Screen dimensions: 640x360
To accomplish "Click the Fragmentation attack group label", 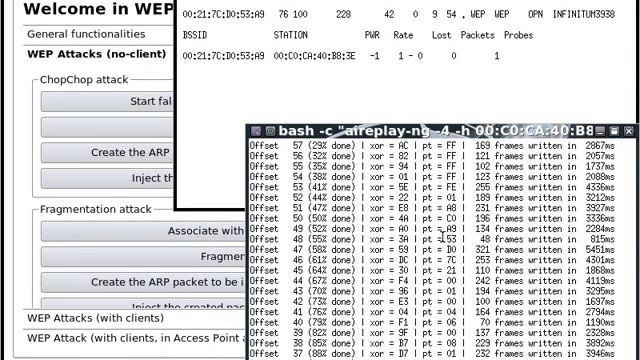I will [x=96, y=209].
